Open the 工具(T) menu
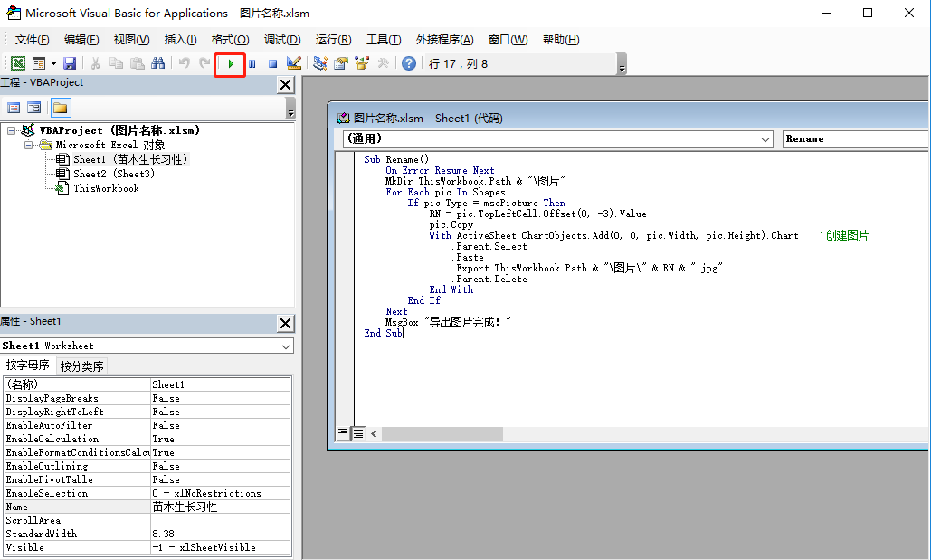 (384, 40)
